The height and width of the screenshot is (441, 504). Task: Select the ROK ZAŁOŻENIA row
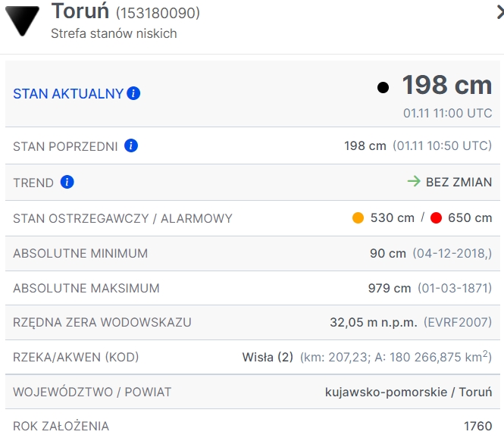tap(61, 426)
